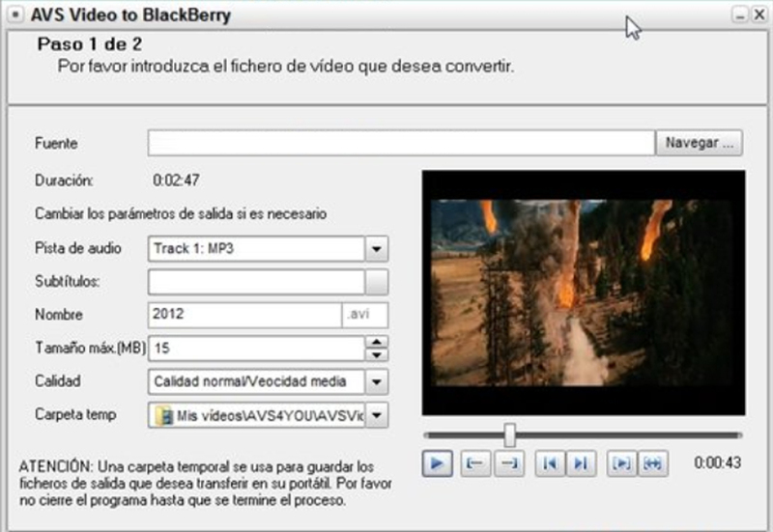
Task: Play the video preview
Action: 438,463
